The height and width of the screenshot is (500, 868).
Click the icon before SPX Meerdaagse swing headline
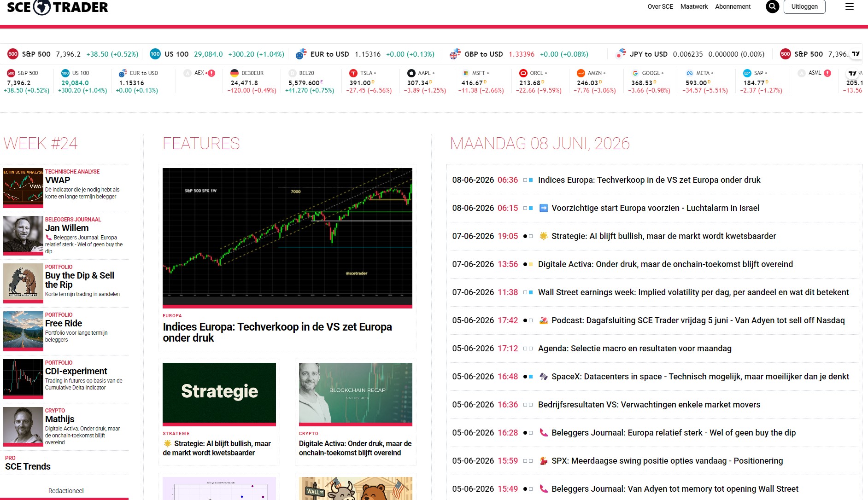(544, 461)
